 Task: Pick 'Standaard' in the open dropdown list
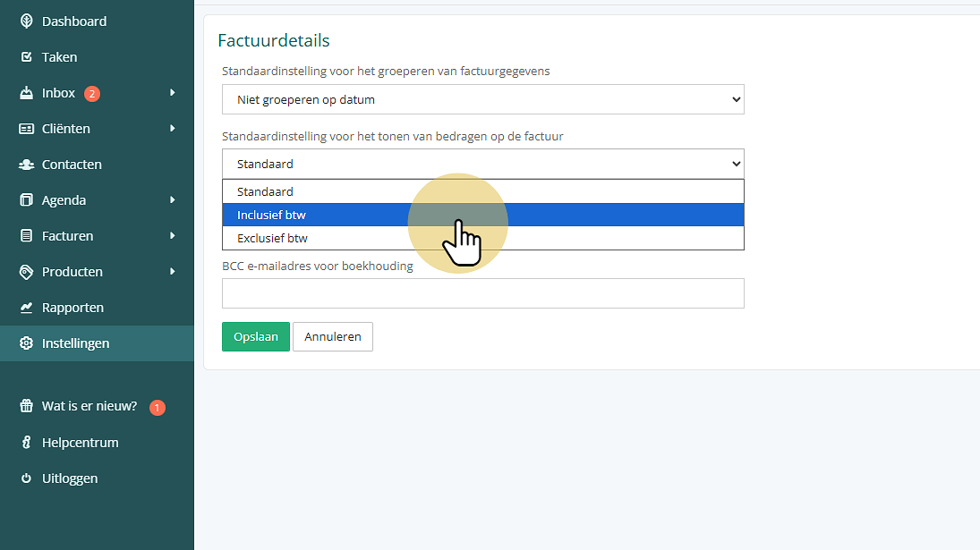coord(483,191)
